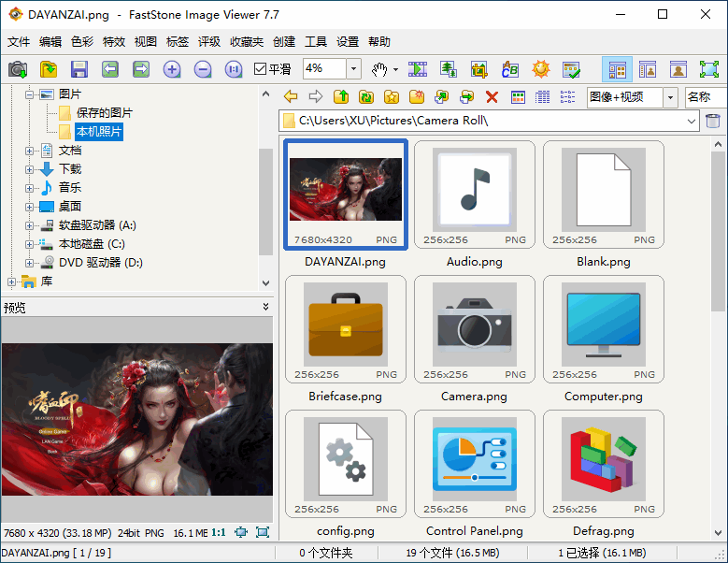Refresh the folder view icon

[x=366, y=96]
